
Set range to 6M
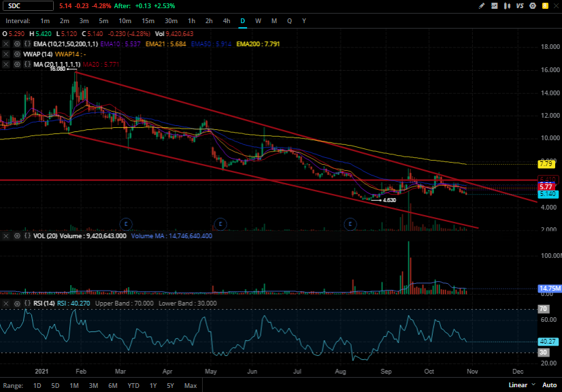tap(113, 386)
